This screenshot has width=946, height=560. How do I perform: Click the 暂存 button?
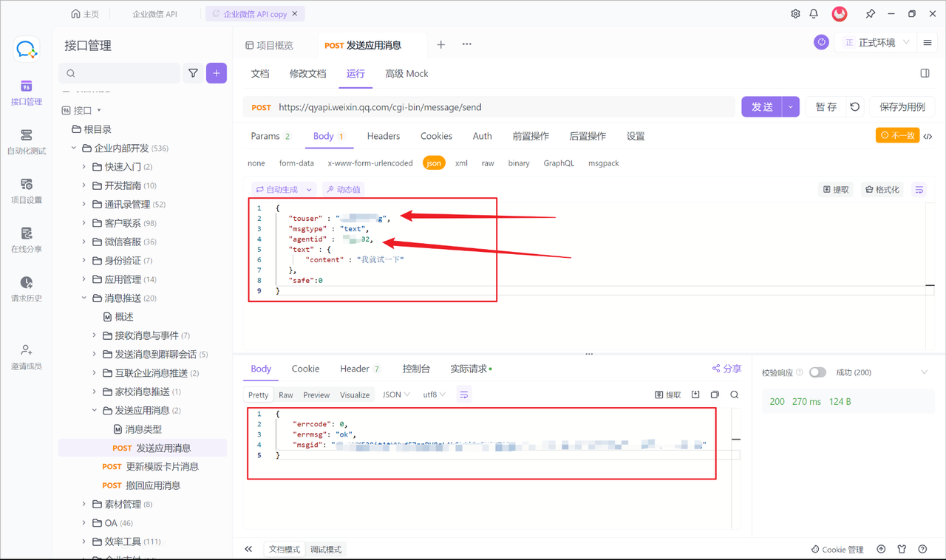pos(826,107)
